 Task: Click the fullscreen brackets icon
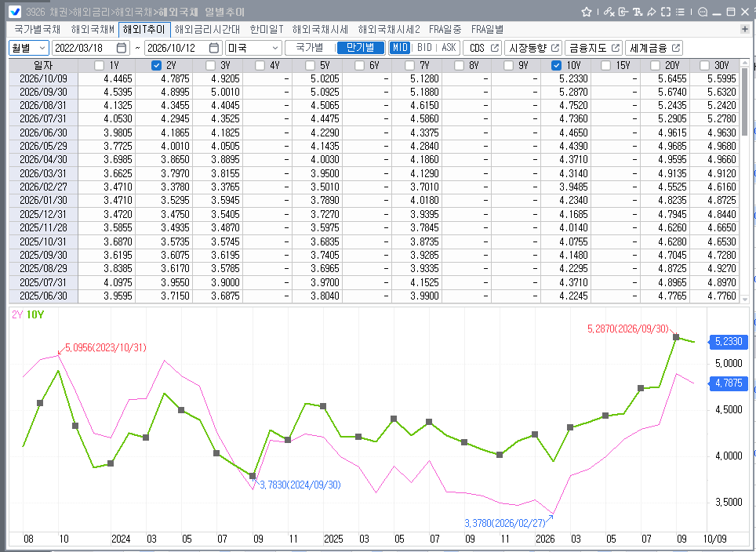point(666,12)
